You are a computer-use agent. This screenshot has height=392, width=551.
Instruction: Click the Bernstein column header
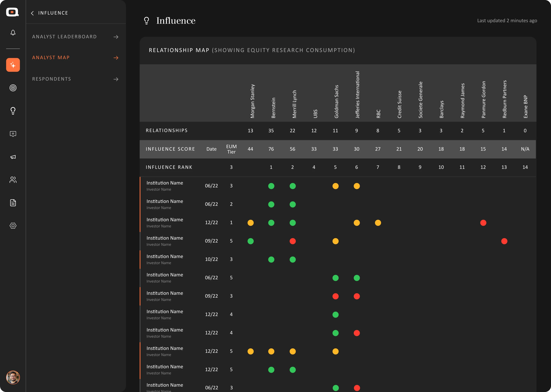click(x=273, y=108)
